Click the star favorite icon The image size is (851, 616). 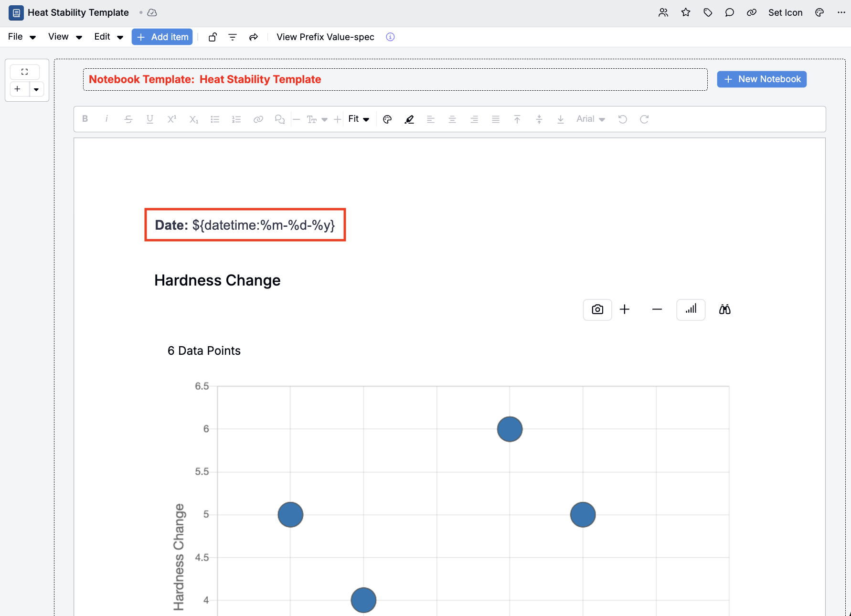coord(686,12)
